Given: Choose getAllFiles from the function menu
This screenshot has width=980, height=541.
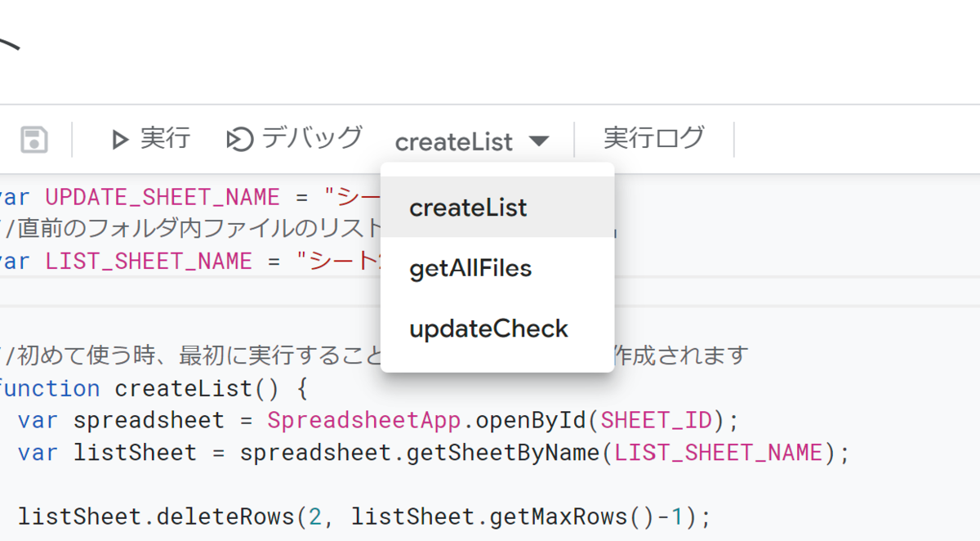Looking at the screenshot, I should (x=497, y=268).
